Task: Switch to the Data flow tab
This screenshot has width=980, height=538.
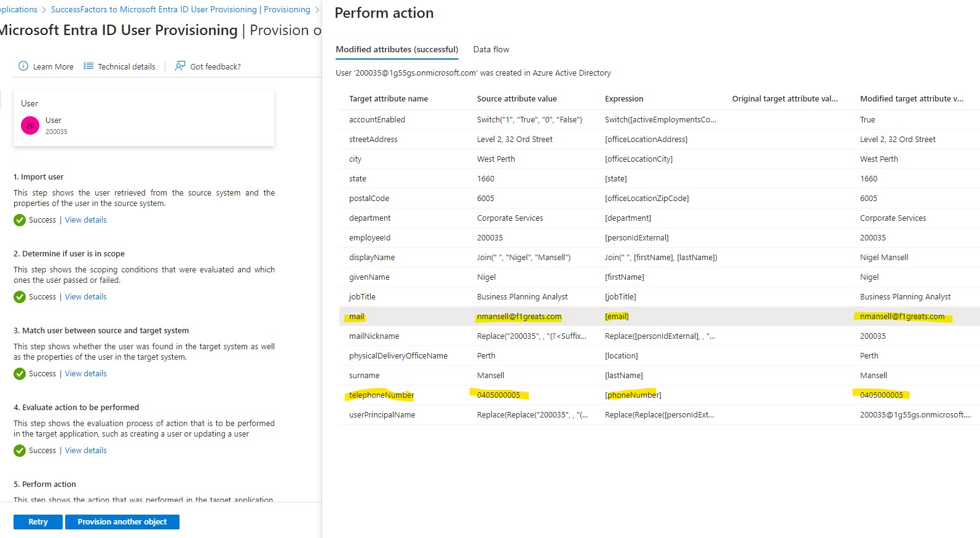Action: 491,49
